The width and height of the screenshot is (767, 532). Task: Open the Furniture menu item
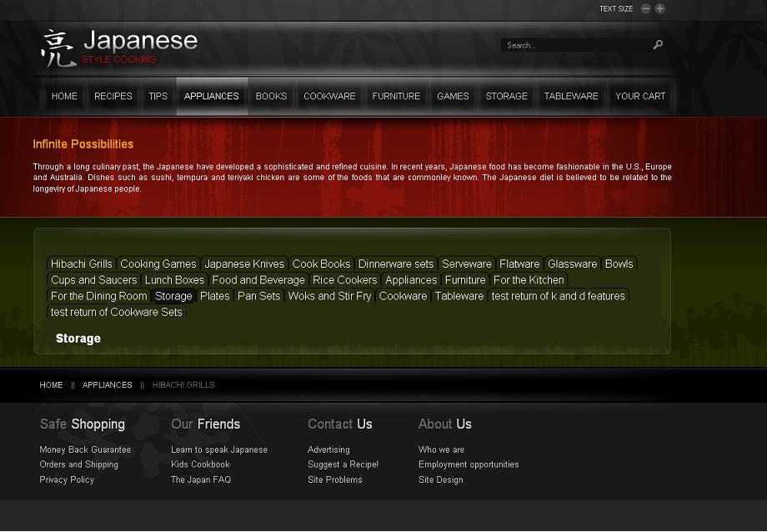point(396,97)
